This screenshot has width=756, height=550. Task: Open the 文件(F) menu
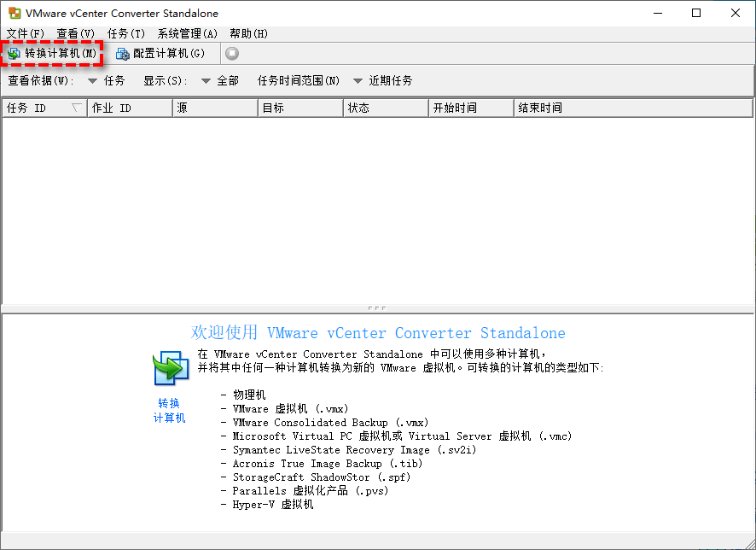pyautogui.click(x=25, y=34)
